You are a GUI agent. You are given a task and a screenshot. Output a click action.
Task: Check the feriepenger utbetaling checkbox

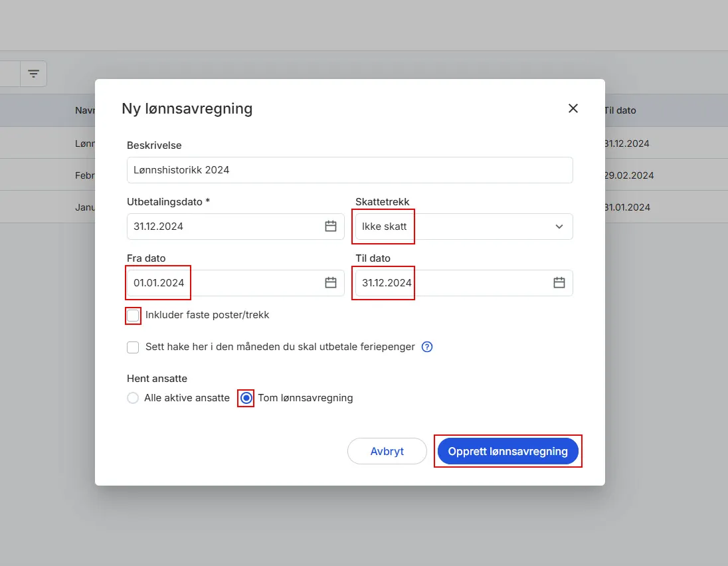(133, 346)
